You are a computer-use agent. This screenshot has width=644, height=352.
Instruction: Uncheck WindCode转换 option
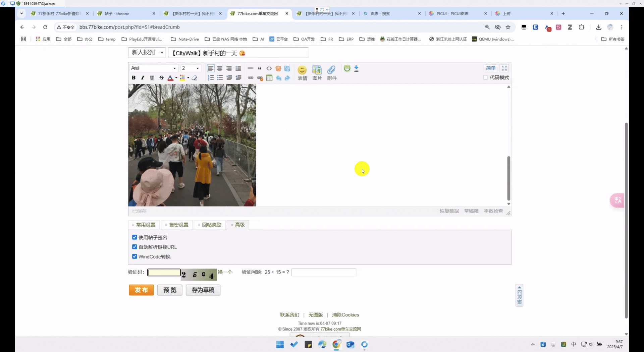click(x=135, y=256)
